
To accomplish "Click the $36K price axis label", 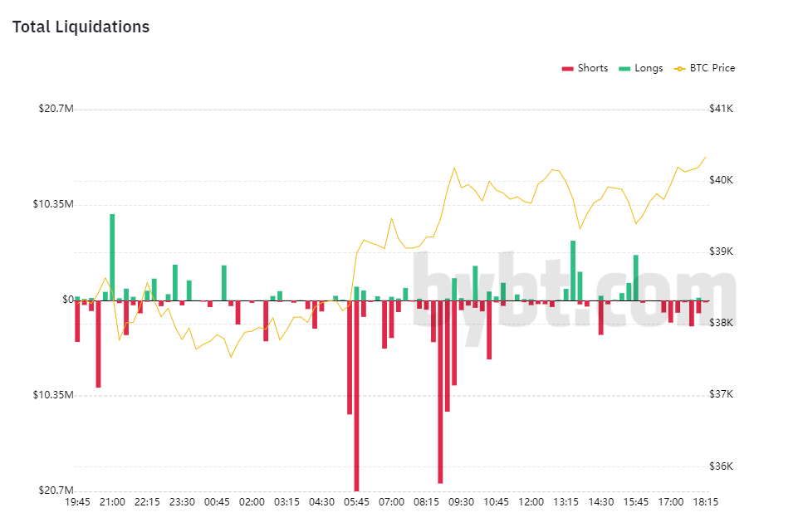I will coord(721,466).
